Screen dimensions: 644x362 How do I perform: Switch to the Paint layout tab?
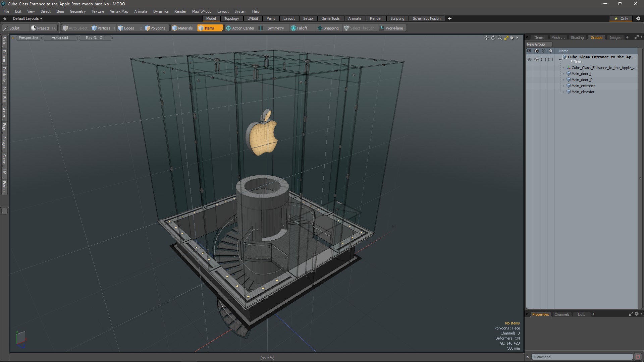(x=271, y=18)
